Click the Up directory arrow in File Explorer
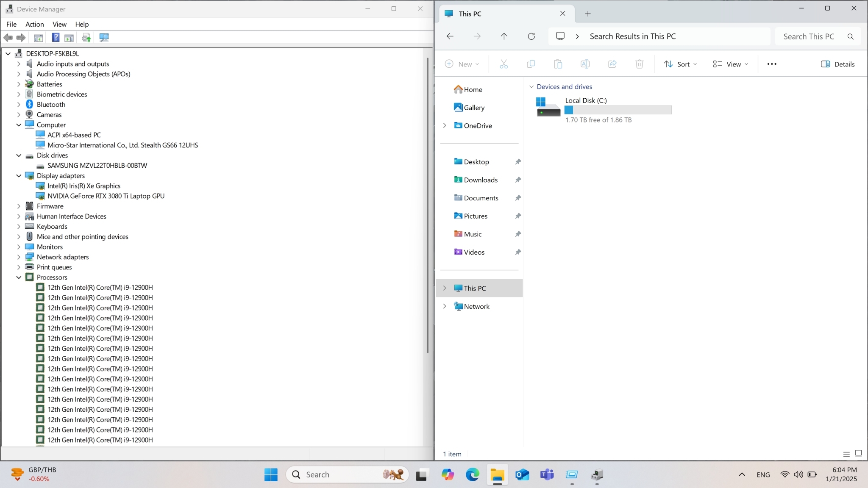 coord(504,36)
